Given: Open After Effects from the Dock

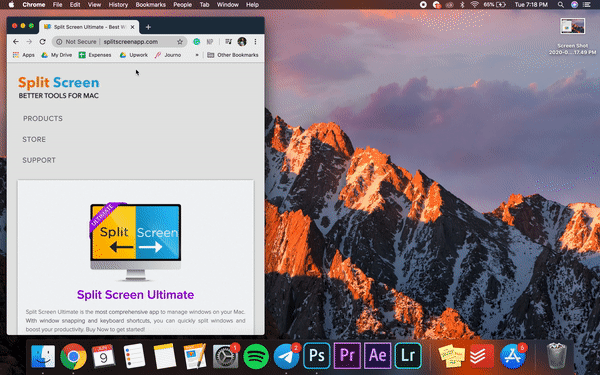Looking at the screenshot, I should point(377,355).
